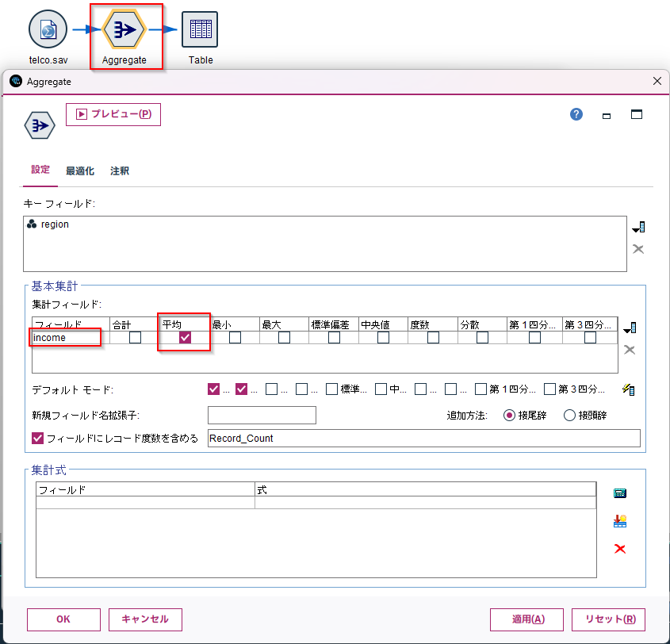Image resolution: width=670 pixels, height=644 pixels.
Task: Click 標準偏差 column header
Action: pos(334,324)
